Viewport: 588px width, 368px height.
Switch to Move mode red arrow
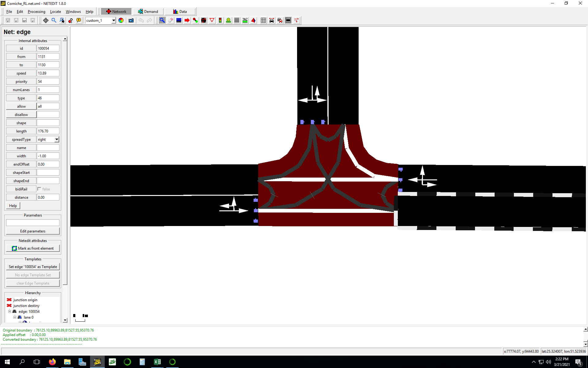[187, 21]
